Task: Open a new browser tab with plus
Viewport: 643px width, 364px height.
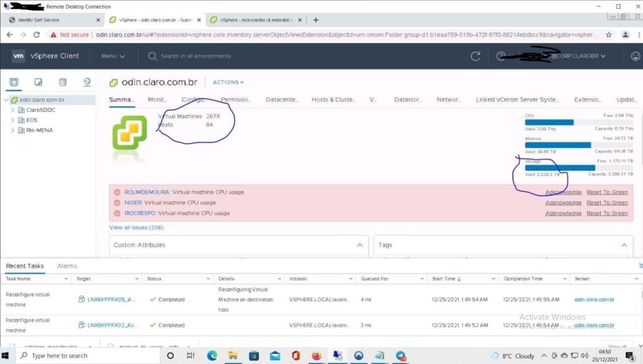Action: click(316, 19)
